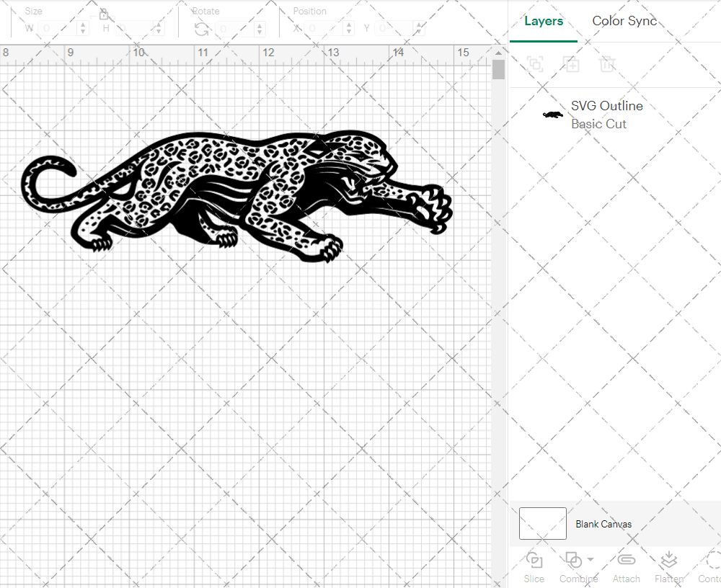Click the Slice tool icon
This screenshot has width=721, height=588.
534,560
